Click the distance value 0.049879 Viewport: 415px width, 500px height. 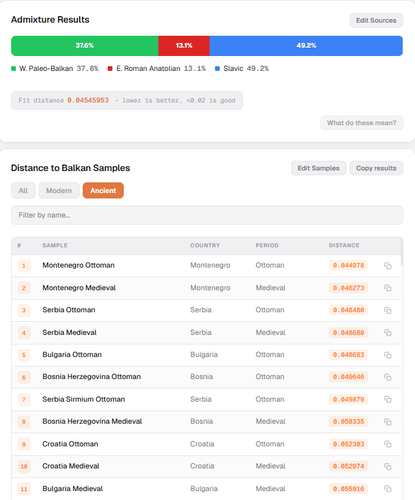tap(348, 399)
